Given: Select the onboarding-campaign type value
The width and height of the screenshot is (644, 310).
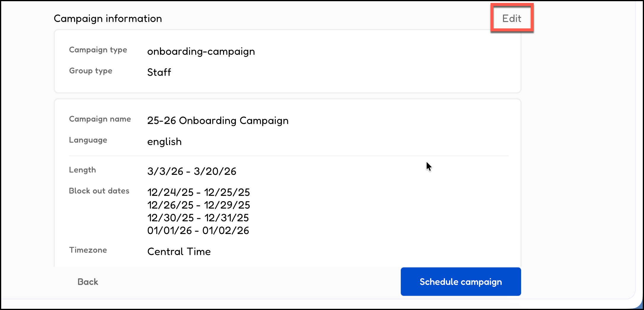Looking at the screenshot, I should [201, 51].
